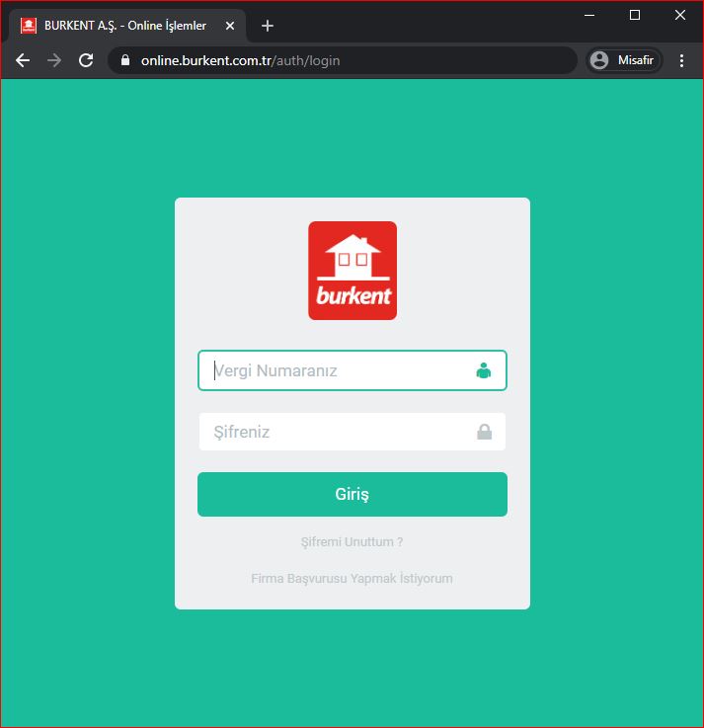Click the forward navigation arrow

[x=54, y=60]
